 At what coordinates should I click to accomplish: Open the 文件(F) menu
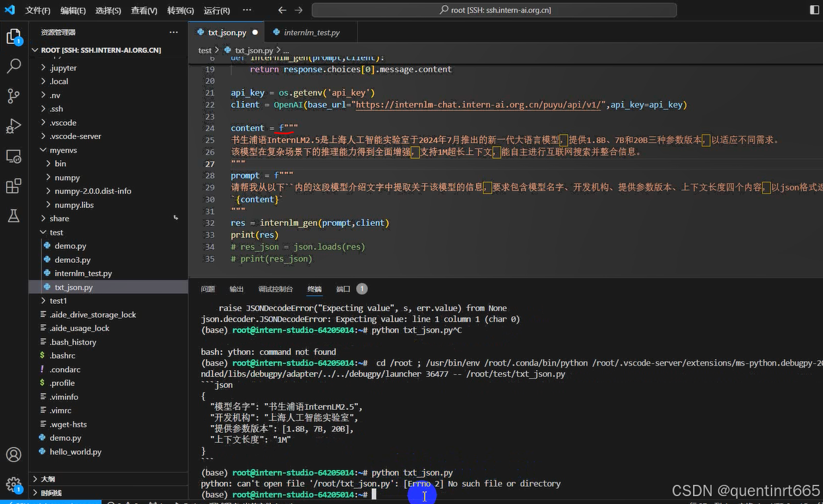pos(38,11)
